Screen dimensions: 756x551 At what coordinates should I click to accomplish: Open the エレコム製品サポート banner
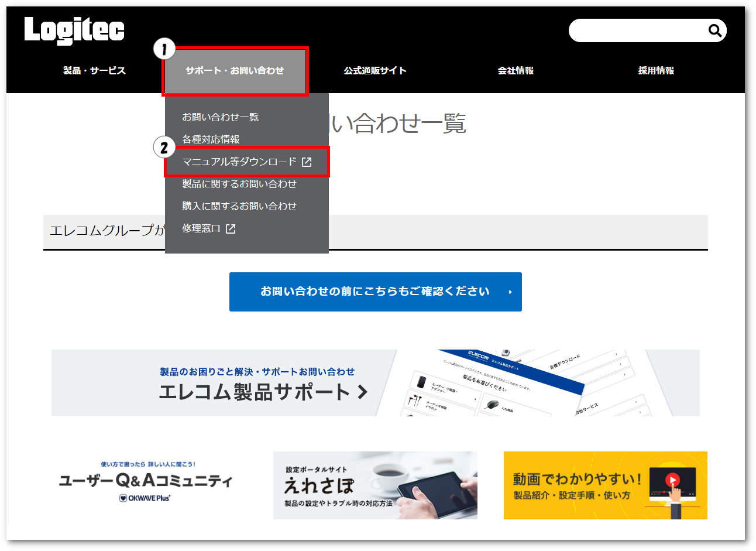(376, 383)
